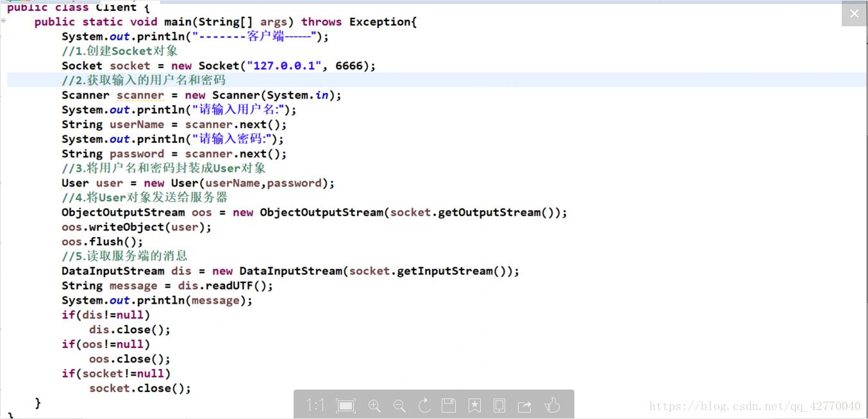The width and height of the screenshot is (868, 419).
Task: Share image using arrow icon
Action: click(x=525, y=406)
